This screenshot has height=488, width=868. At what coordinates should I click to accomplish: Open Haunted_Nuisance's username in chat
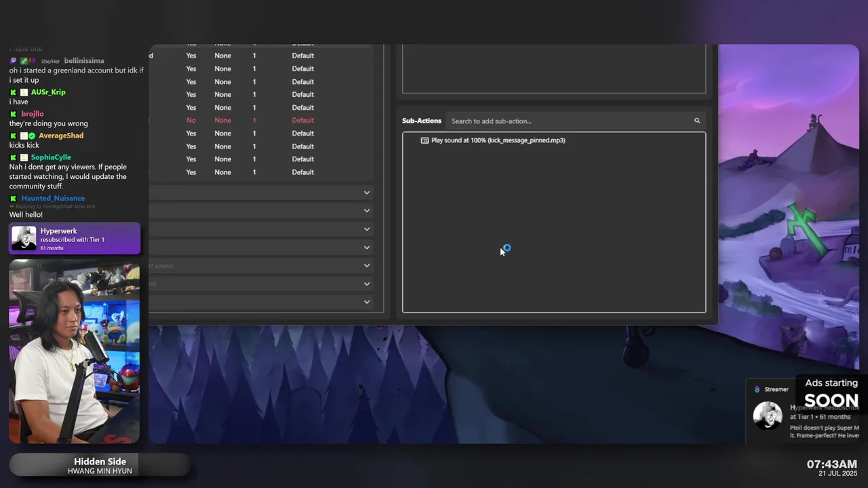(x=53, y=199)
